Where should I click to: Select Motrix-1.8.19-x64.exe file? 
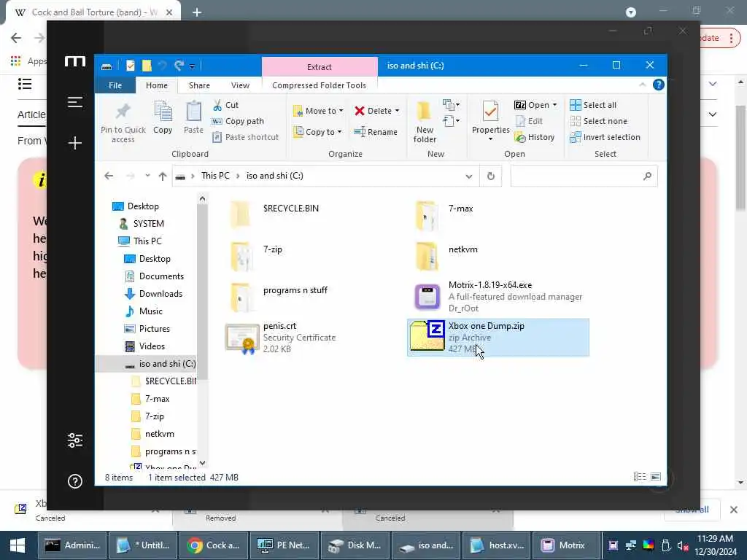pos(498,296)
